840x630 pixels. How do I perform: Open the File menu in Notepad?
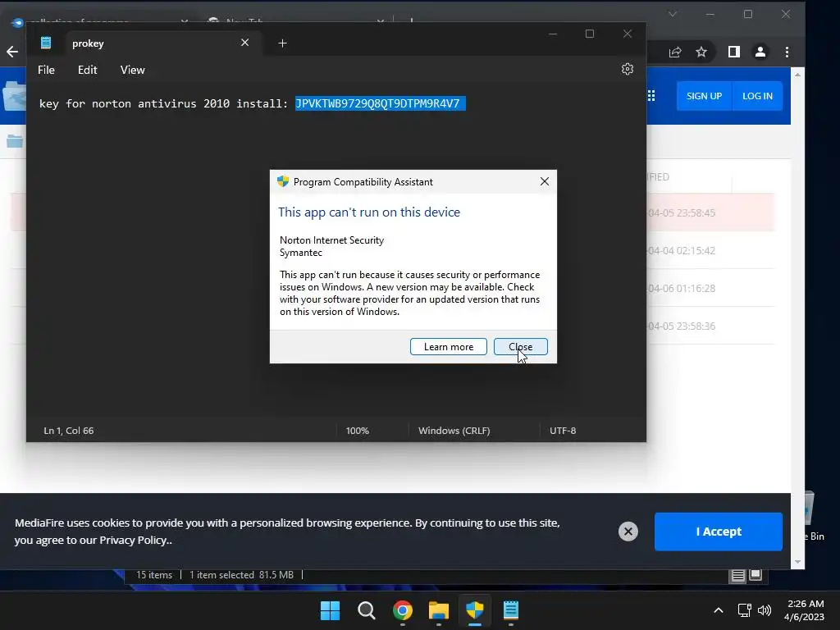pyautogui.click(x=46, y=71)
